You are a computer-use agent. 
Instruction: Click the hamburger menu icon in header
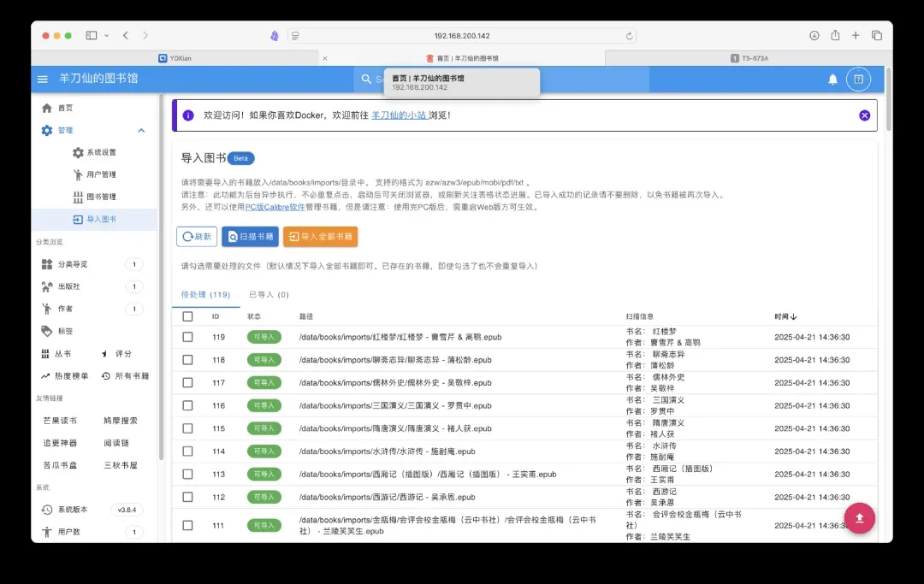point(43,79)
